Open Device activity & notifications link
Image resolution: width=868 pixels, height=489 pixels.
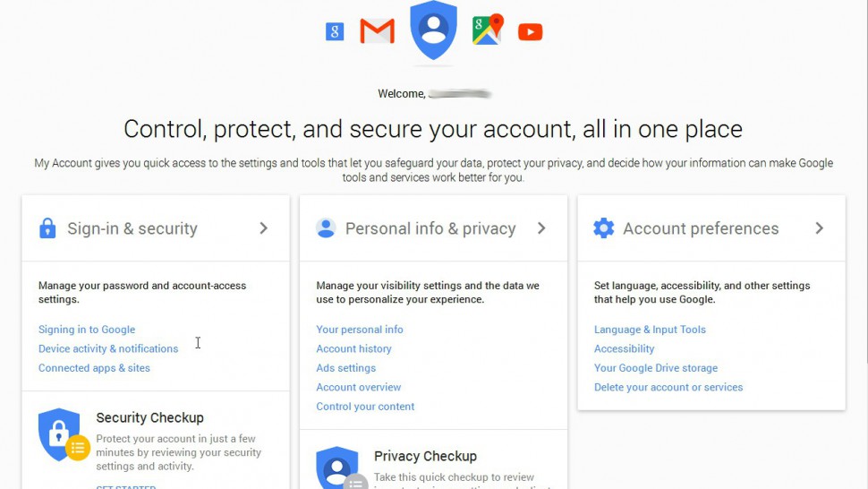tap(108, 349)
